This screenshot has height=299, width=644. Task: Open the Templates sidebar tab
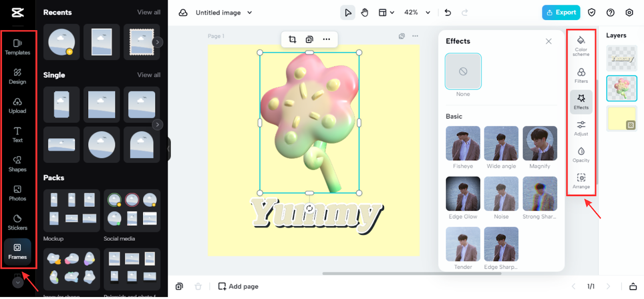tap(18, 47)
